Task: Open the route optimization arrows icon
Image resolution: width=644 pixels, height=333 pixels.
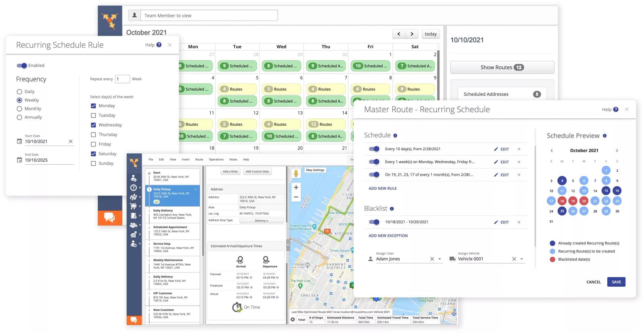Action: pyautogui.click(x=134, y=197)
